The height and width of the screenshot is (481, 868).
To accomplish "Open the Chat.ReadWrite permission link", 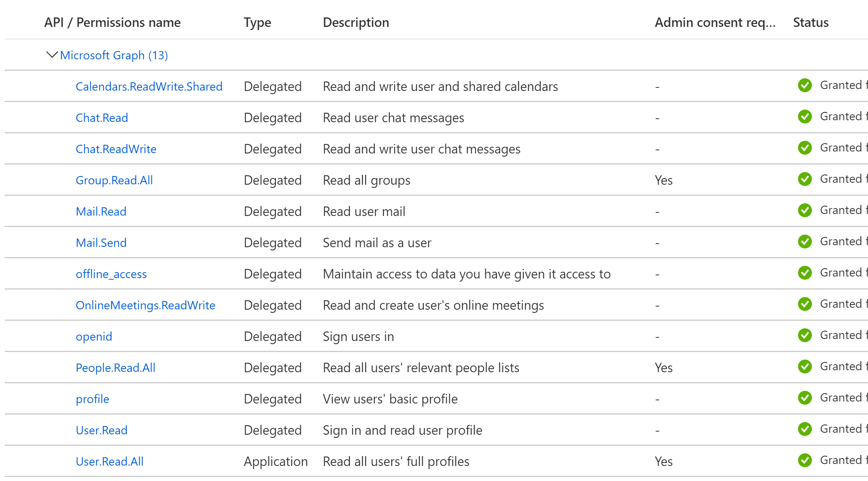I will [116, 149].
